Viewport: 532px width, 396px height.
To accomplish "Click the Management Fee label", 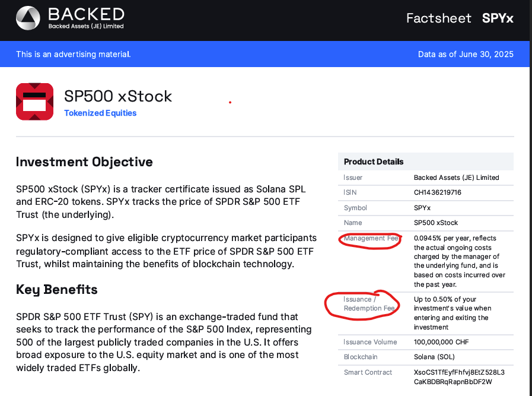I will tap(371, 239).
